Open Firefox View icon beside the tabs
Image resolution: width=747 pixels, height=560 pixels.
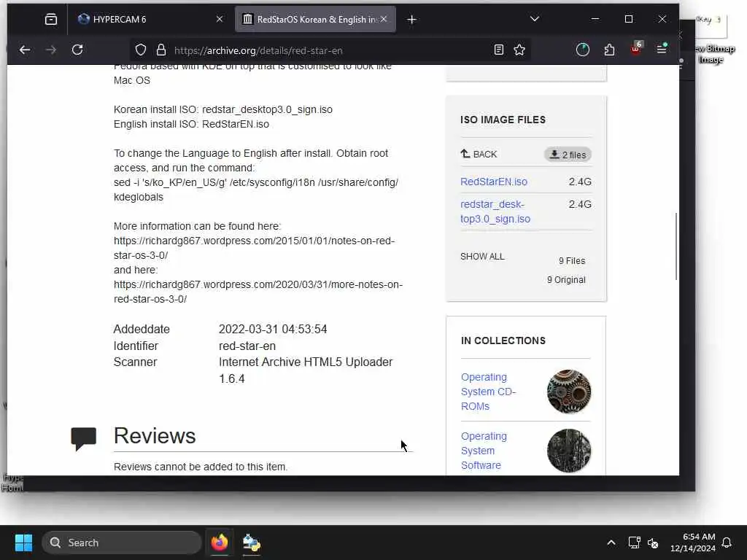[51, 19]
